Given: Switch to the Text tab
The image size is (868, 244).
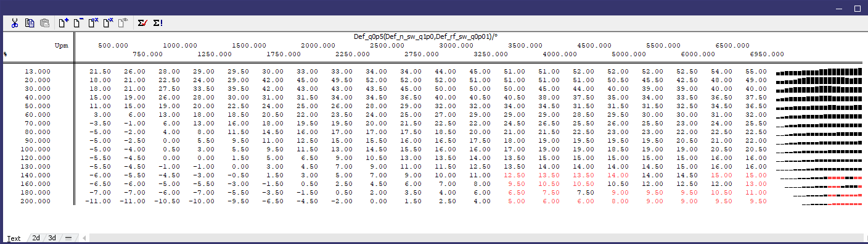Looking at the screenshot, I should point(14,238).
